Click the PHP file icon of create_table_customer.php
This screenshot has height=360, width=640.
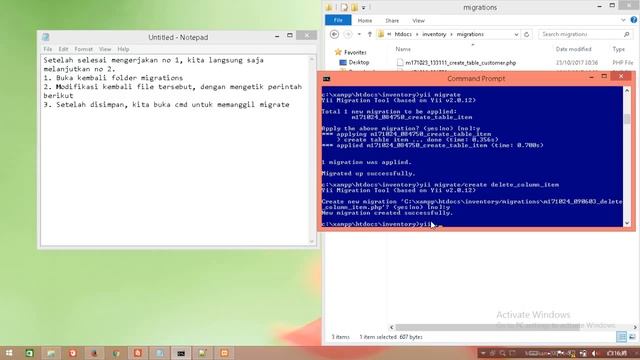click(x=400, y=63)
